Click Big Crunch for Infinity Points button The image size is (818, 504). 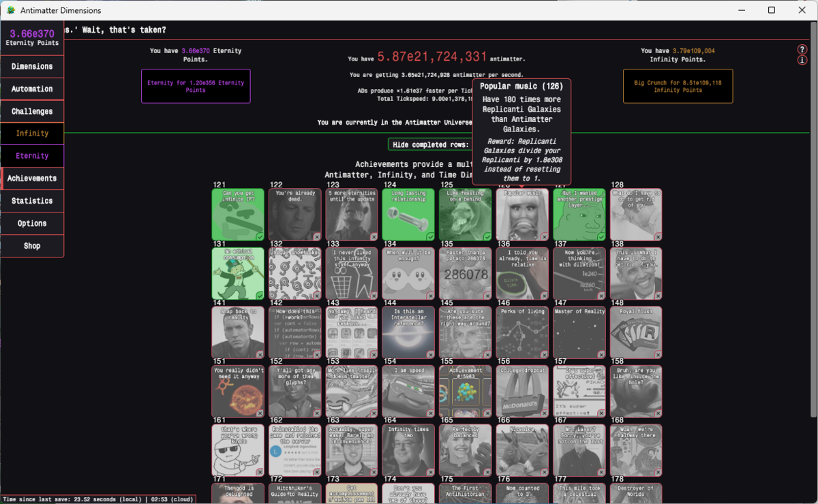click(x=678, y=86)
